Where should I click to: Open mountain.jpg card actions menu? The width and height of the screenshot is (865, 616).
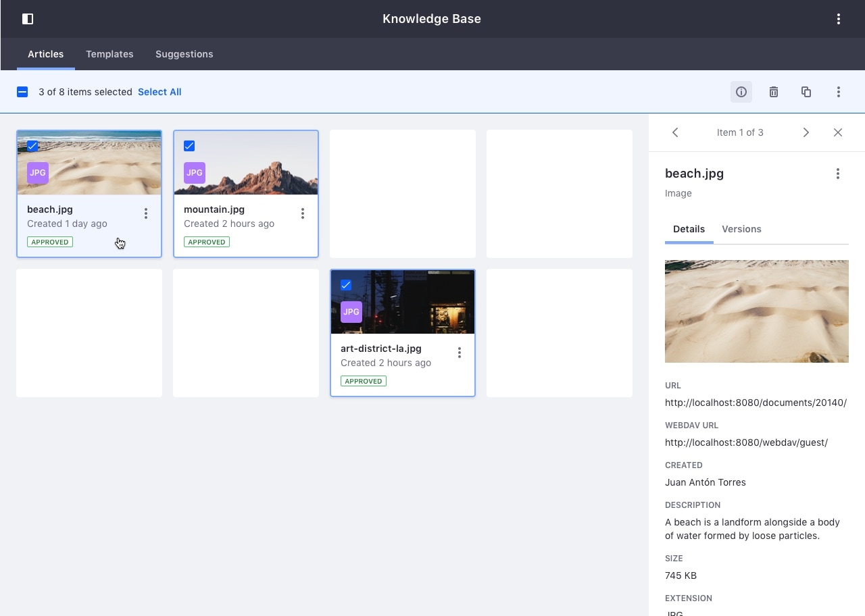(x=302, y=213)
